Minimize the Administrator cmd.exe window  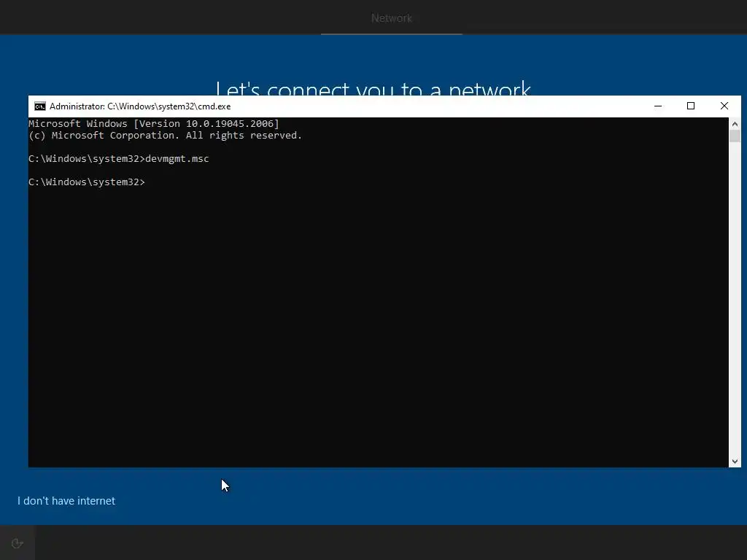[x=658, y=106]
